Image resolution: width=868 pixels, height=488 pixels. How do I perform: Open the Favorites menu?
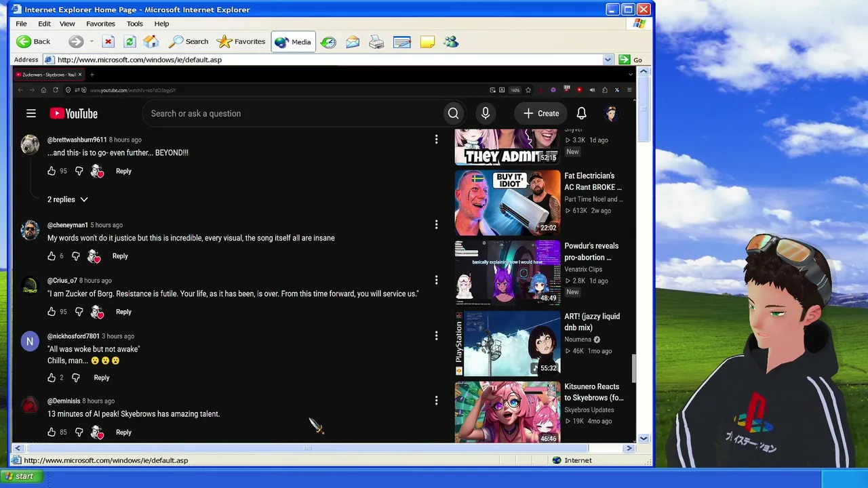click(100, 24)
